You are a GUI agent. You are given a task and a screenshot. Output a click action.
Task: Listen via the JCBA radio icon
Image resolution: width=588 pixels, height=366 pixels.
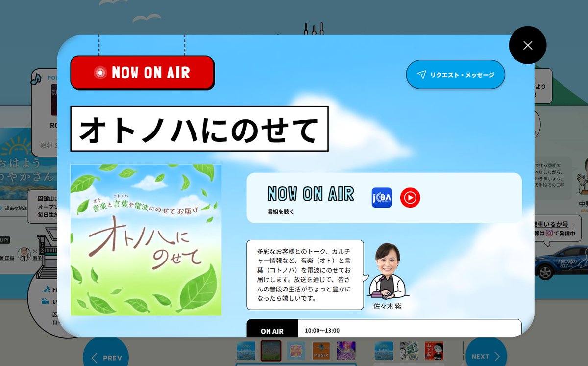(382, 198)
